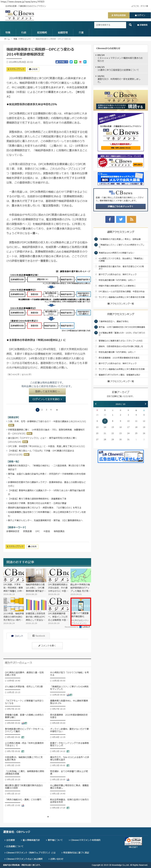Select the 経営戦略 navigation tab
The width and height of the screenshot is (151, 868).
[x=42, y=33]
